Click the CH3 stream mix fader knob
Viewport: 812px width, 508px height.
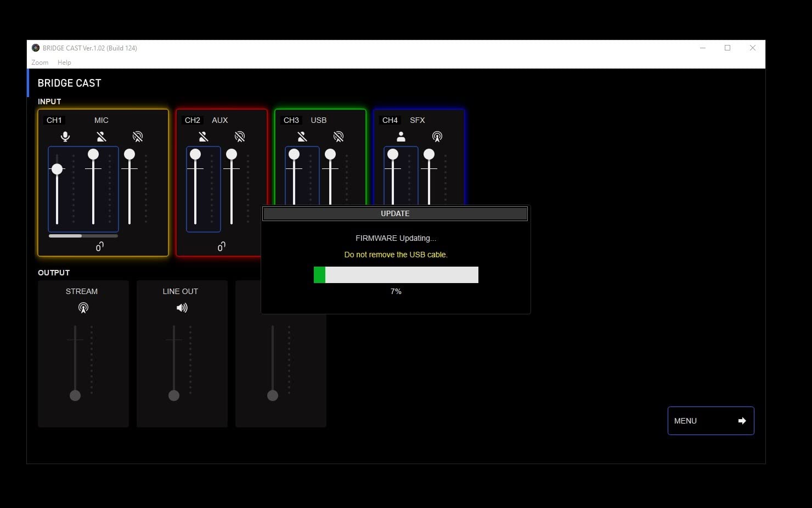click(330, 154)
